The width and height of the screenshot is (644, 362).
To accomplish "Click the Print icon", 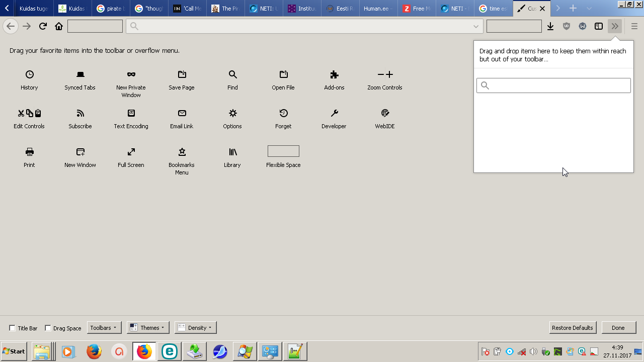I will click(x=30, y=152).
